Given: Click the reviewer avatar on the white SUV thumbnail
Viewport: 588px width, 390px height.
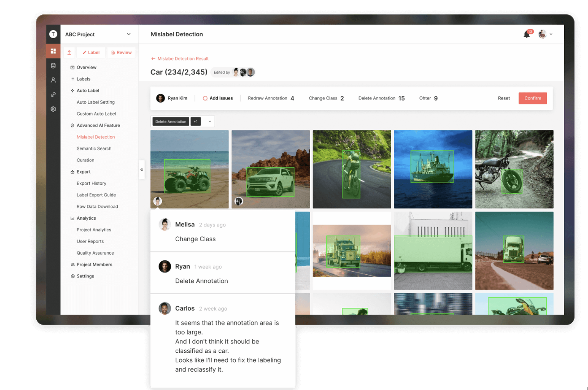Looking at the screenshot, I should (239, 201).
